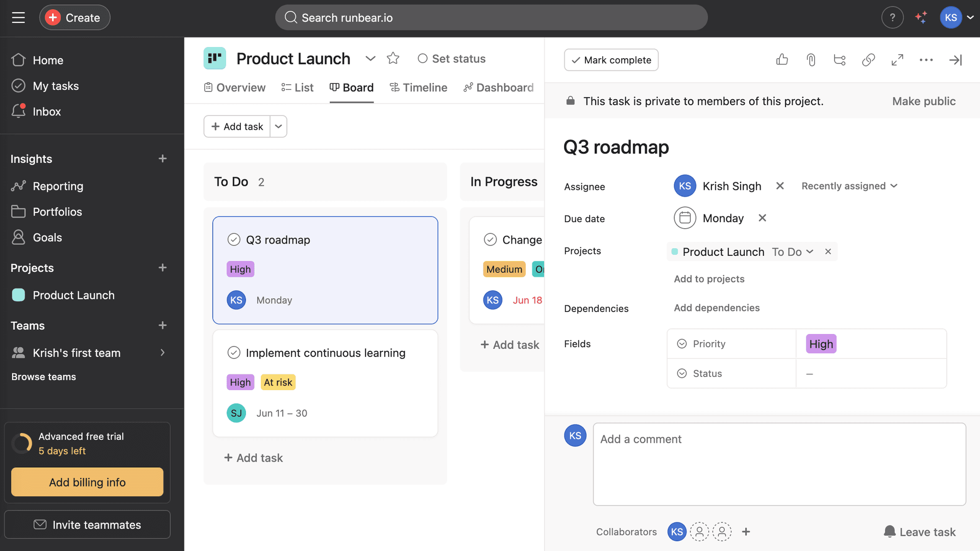
Task: Star the Product Launch project
Action: tap(393, 58)
